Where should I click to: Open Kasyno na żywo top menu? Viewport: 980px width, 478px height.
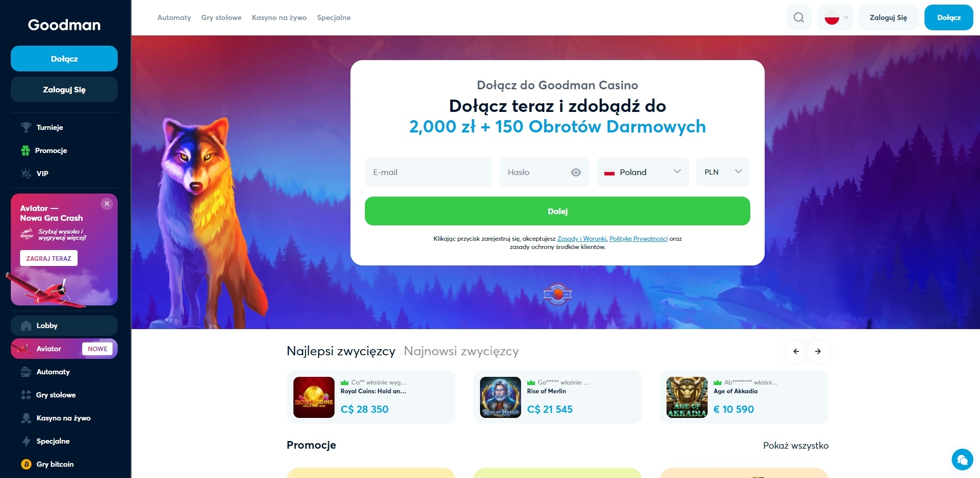(x=279, y=17)
